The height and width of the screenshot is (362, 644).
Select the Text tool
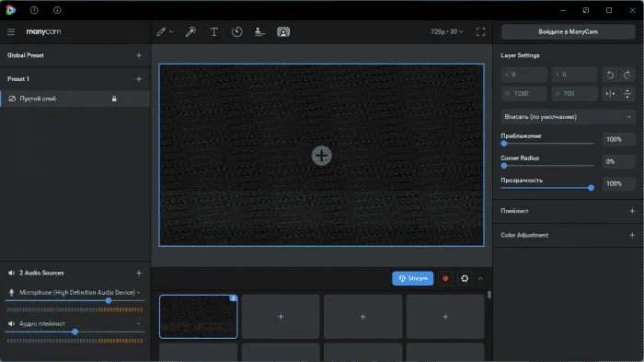coord(214,31)
